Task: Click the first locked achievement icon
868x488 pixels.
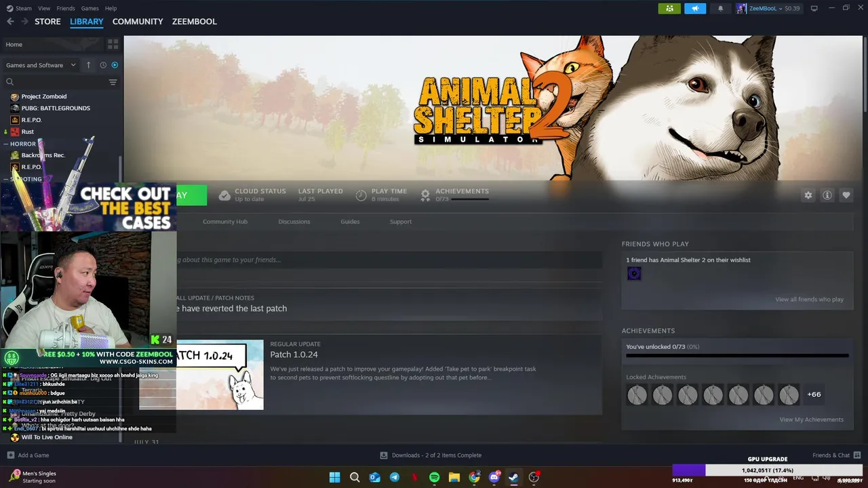Action: pyautogui.click(x=637, y=394)
